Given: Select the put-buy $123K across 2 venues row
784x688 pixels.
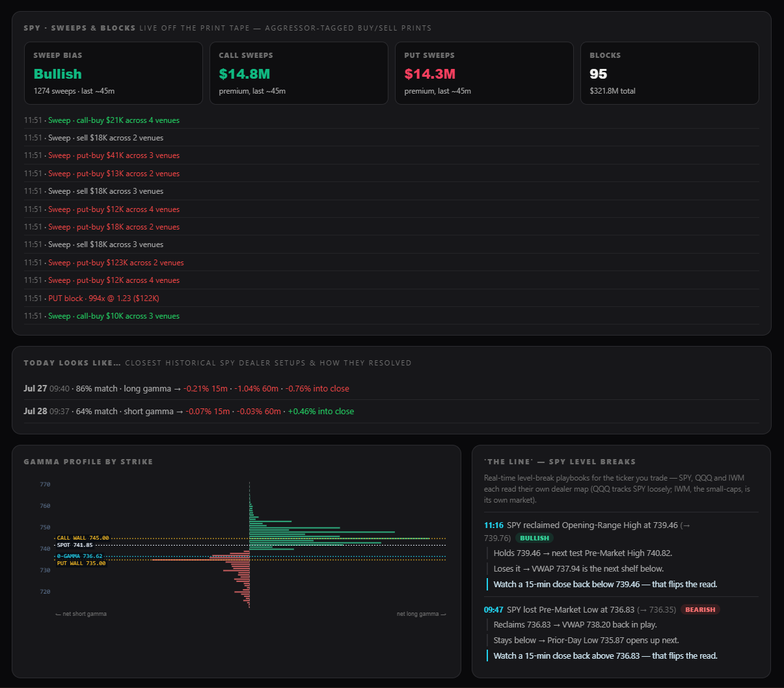Looking at the screenshot, I should coord(392,263).
